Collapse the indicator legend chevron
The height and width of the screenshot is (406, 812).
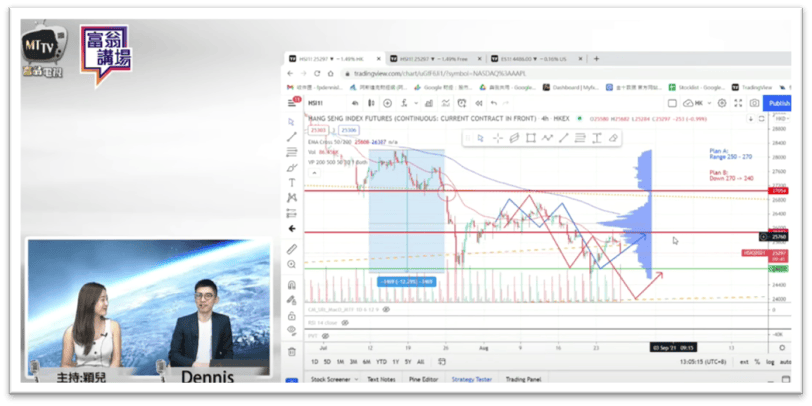pos(314,173)
